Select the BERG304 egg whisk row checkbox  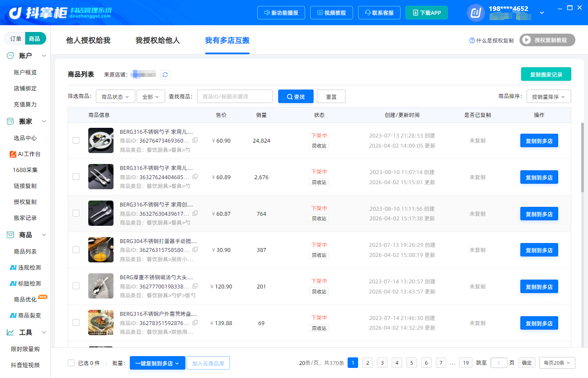point(76,250)
